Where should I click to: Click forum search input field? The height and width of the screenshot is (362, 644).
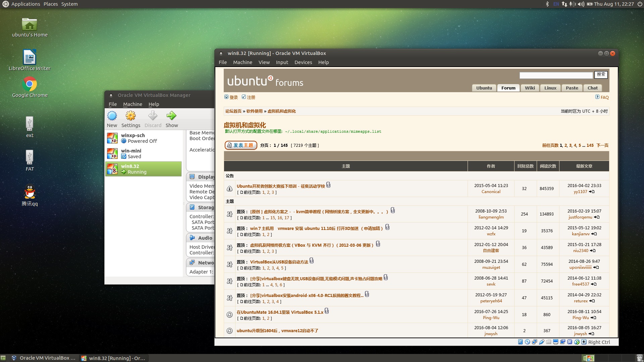click(x=556, y=75)
